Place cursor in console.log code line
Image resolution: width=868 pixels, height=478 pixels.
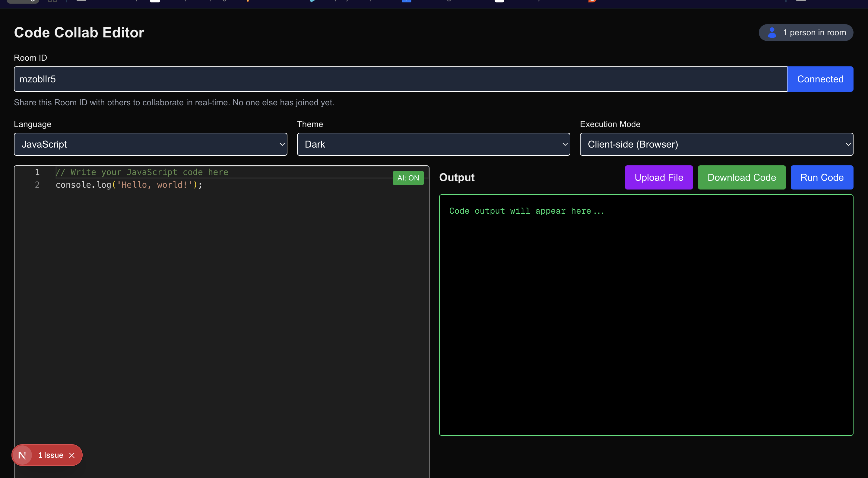(x=129, y=185)
